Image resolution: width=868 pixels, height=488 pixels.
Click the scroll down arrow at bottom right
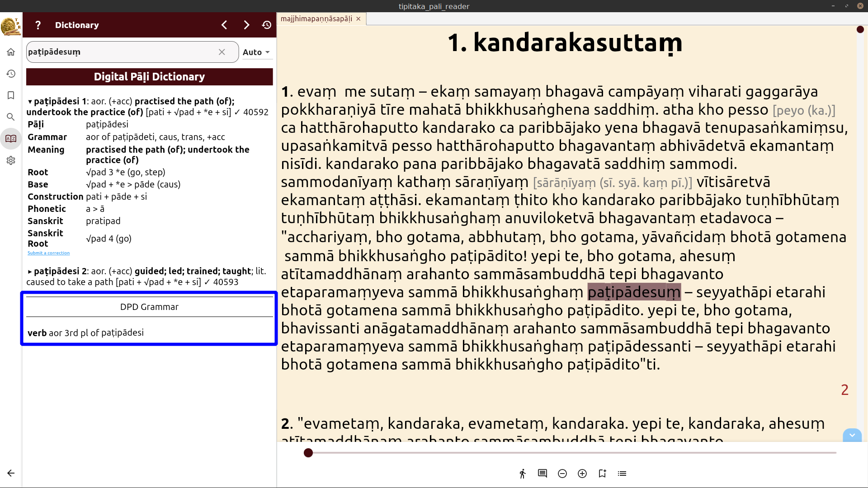(853, 434)
